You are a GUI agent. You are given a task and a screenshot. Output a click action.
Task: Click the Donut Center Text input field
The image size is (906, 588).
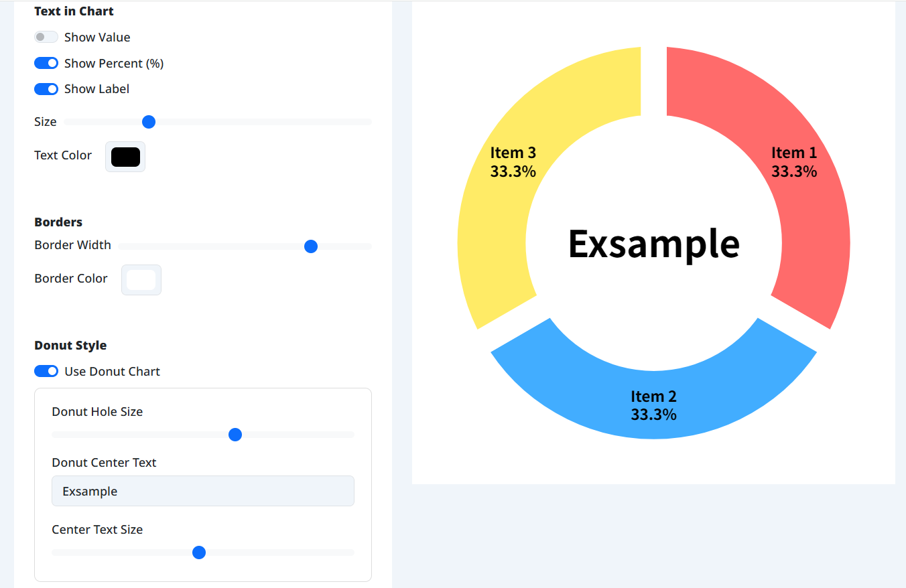pyautogui.click(x=203, y=491)
